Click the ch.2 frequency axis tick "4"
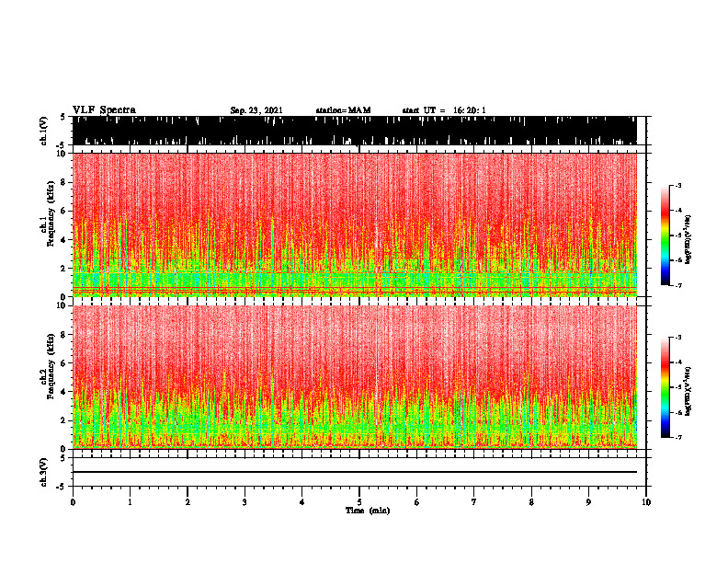Image resolution: width=728 pixels, height=563 pixels. pyautogui.click(x=64, y=392)
